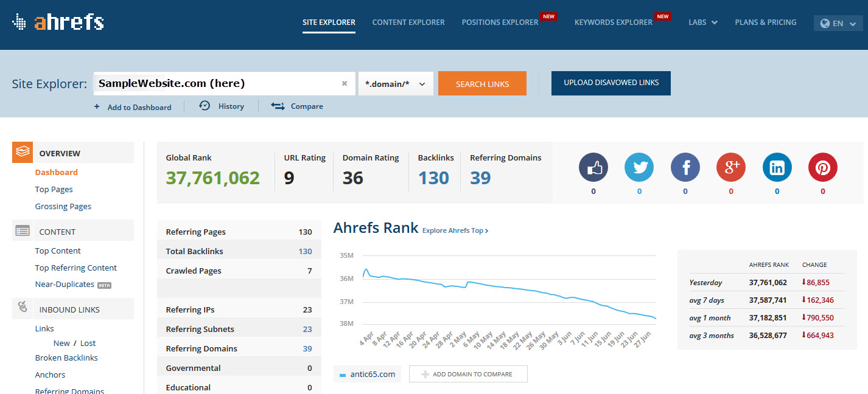Click the Total Backlinks count in table

pyautogui.click(x=305, y=251)
